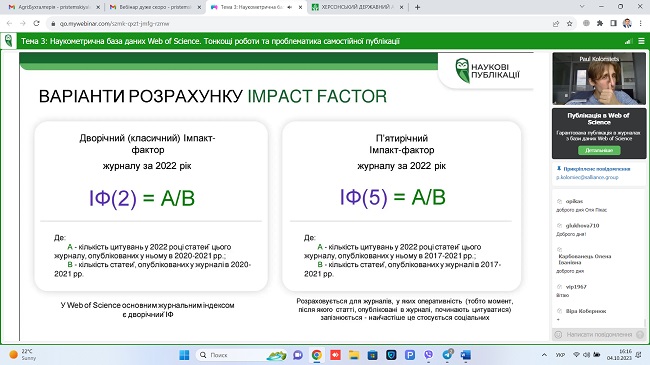Open the red remote-desktop taskbar app
Screen dimensions: 650x365
pyautogui.click(x=335, y=355)
